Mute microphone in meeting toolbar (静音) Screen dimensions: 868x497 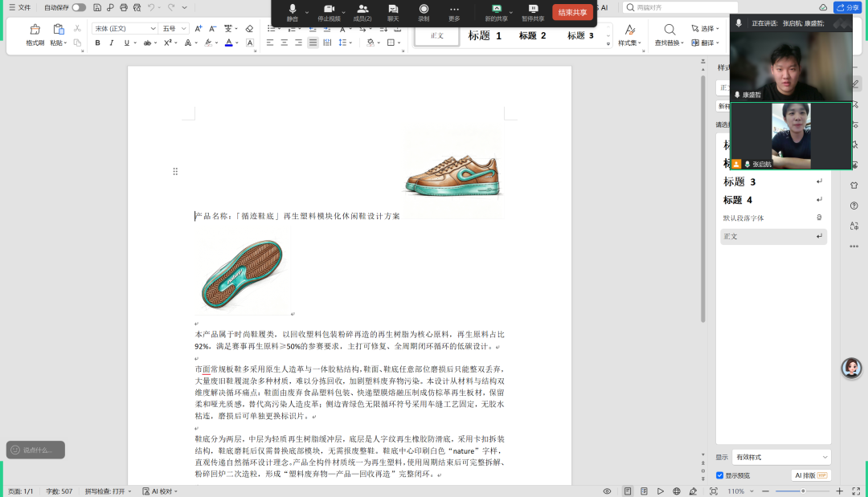tap(293, 13)
